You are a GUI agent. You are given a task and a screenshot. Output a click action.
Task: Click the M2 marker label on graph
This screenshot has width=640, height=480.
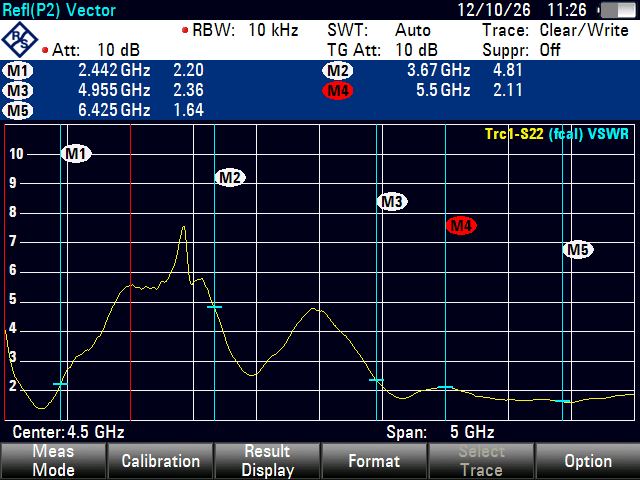[230, 178]
